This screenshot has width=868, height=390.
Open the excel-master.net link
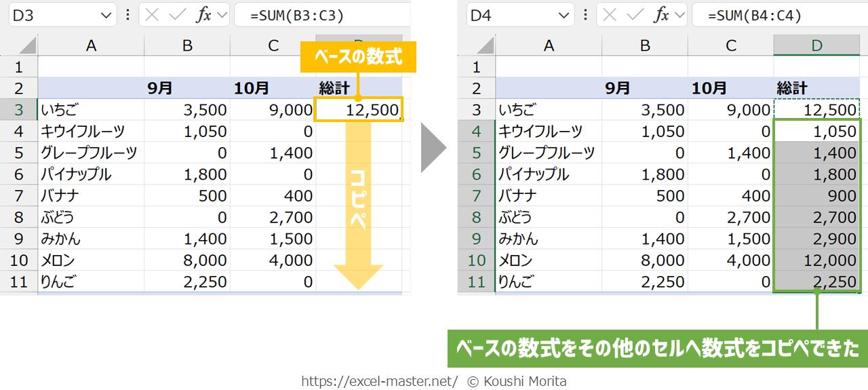click(379, 381)
